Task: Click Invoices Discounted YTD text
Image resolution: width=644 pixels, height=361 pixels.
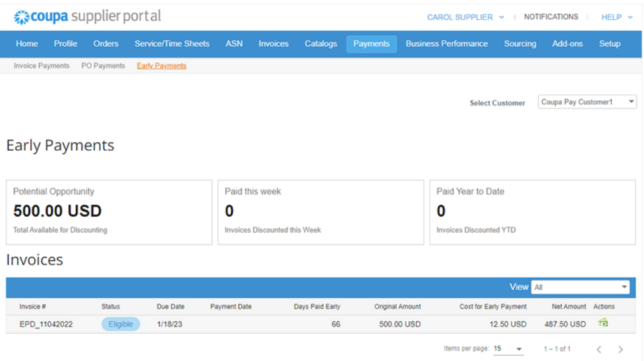Action: coord(476,230)
